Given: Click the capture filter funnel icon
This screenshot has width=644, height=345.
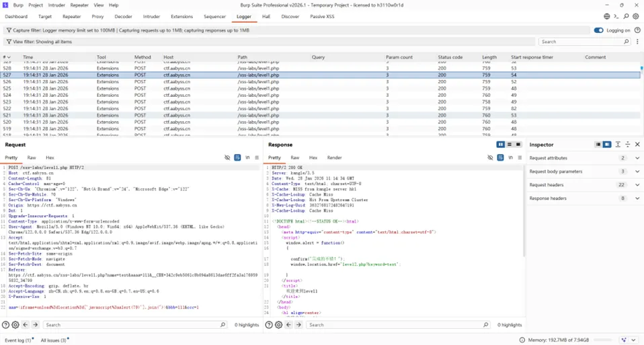Looking at the screenshot, I should 9,30.
